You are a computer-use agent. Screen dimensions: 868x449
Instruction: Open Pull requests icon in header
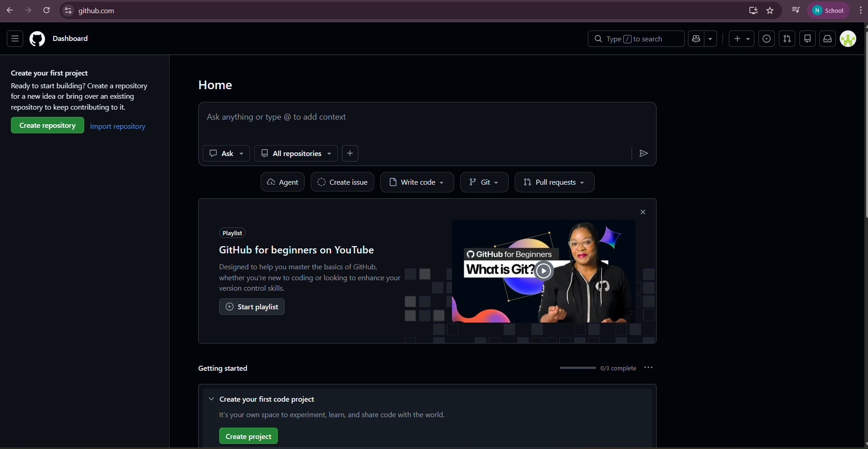point(787,39)
